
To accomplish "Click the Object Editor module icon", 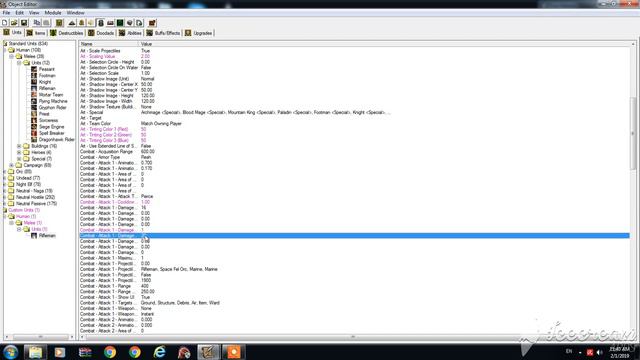I will (101, 23).
